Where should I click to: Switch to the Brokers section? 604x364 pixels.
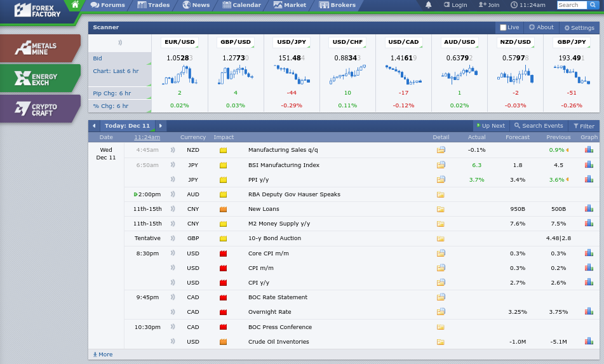337,5
